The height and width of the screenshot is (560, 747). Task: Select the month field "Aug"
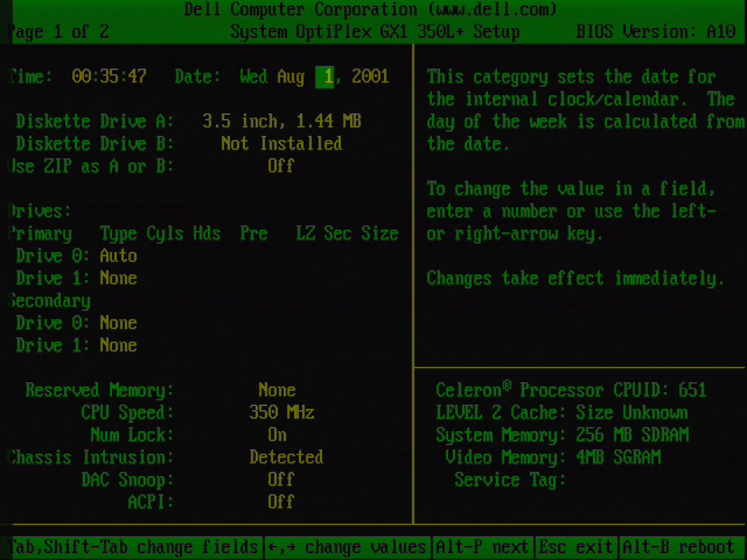click(291, 77)
